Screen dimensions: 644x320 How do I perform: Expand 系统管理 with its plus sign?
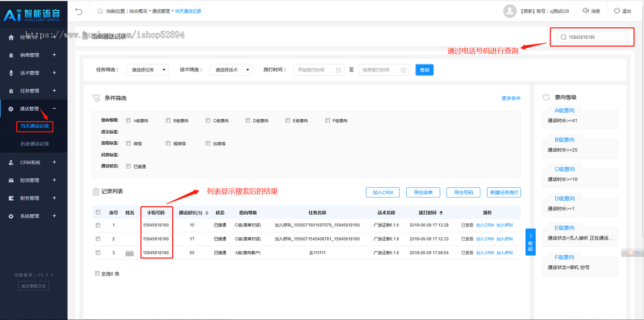54,216
